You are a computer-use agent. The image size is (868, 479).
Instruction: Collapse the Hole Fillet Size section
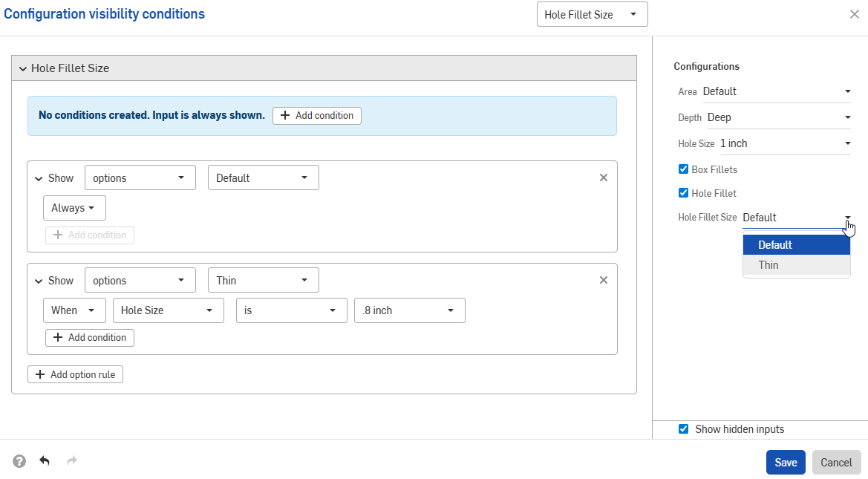[x=22, y=68]
